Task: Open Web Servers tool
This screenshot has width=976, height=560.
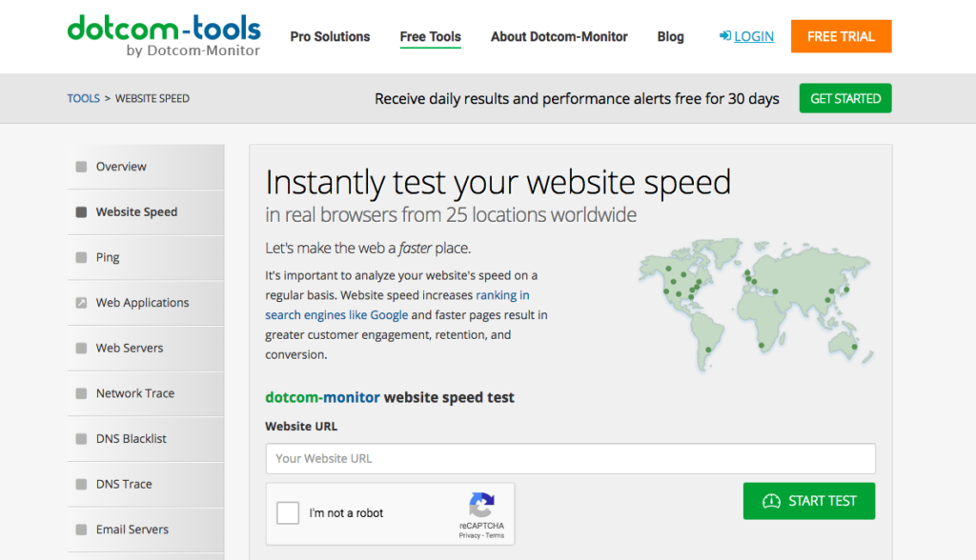Action: (x=146, y=349)
